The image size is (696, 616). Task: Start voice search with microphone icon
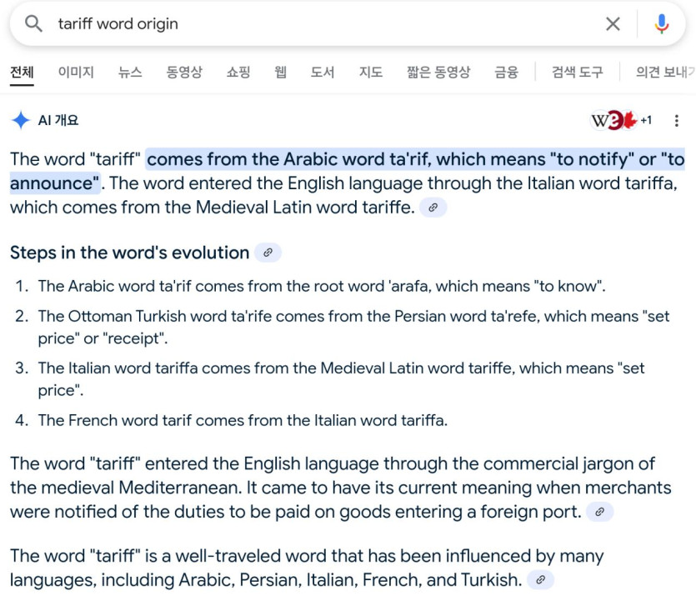(x=662, y=24)
